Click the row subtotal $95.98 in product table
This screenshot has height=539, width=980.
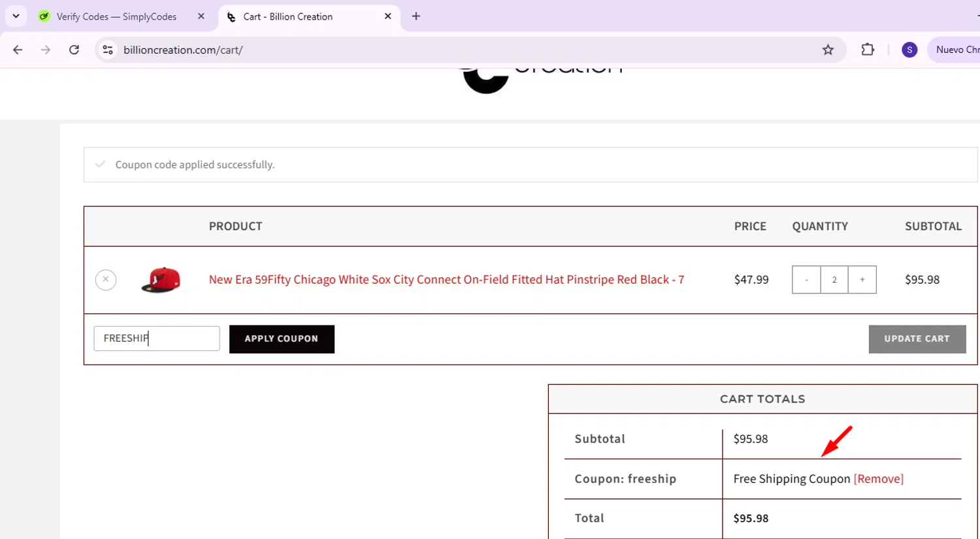(x=922, y=280)
